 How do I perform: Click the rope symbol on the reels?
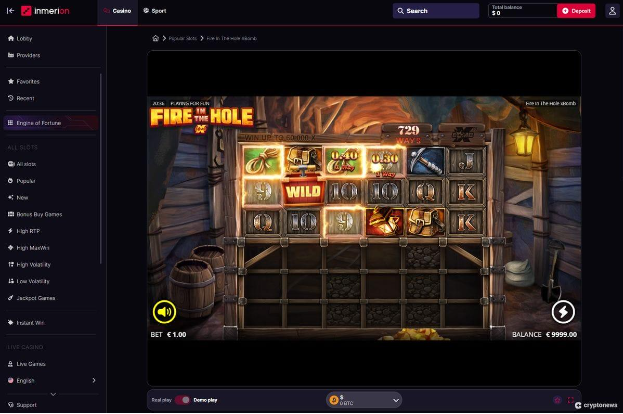click(262, 161)
